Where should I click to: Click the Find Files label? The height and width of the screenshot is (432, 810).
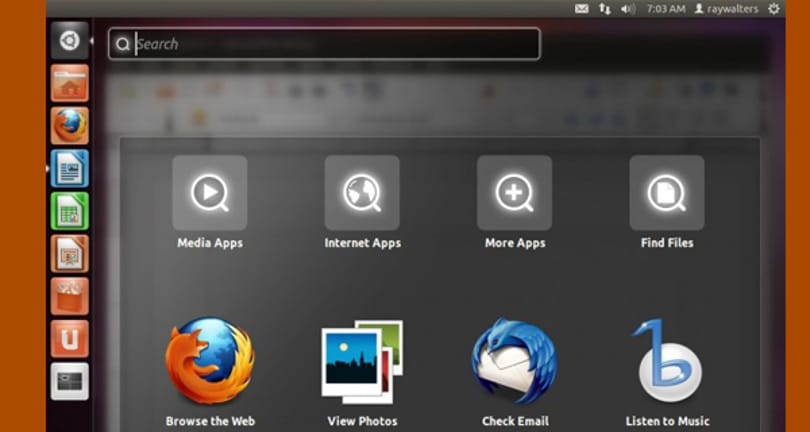click(x=667, y=243)
